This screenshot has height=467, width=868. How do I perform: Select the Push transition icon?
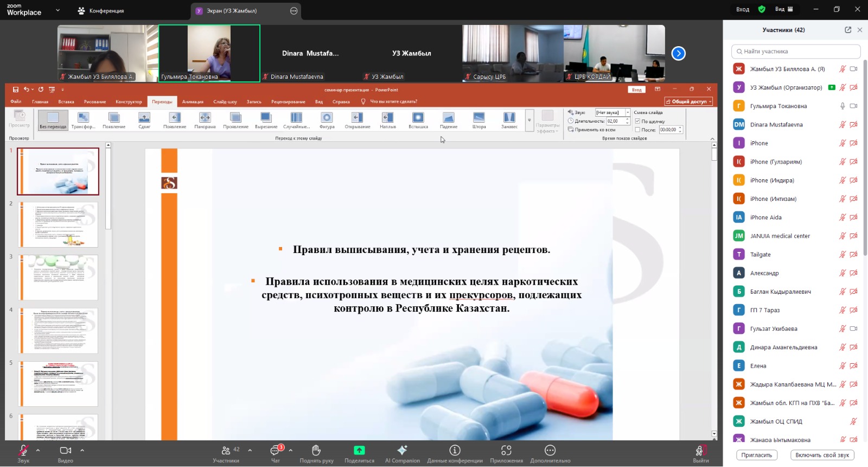pos(144,120)
